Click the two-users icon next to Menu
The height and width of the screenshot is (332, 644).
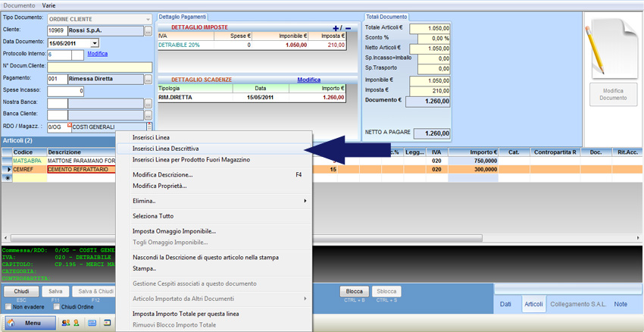pos(66,323)
